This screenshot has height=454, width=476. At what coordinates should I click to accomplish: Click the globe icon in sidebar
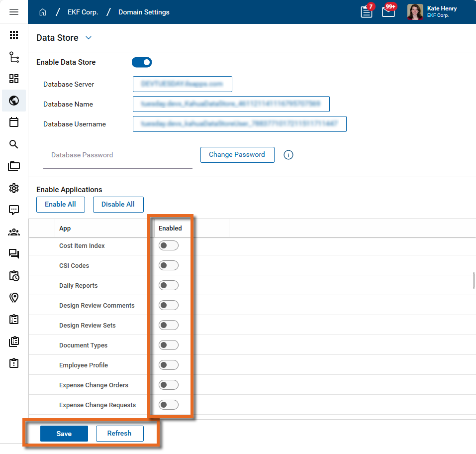point(14,101)
